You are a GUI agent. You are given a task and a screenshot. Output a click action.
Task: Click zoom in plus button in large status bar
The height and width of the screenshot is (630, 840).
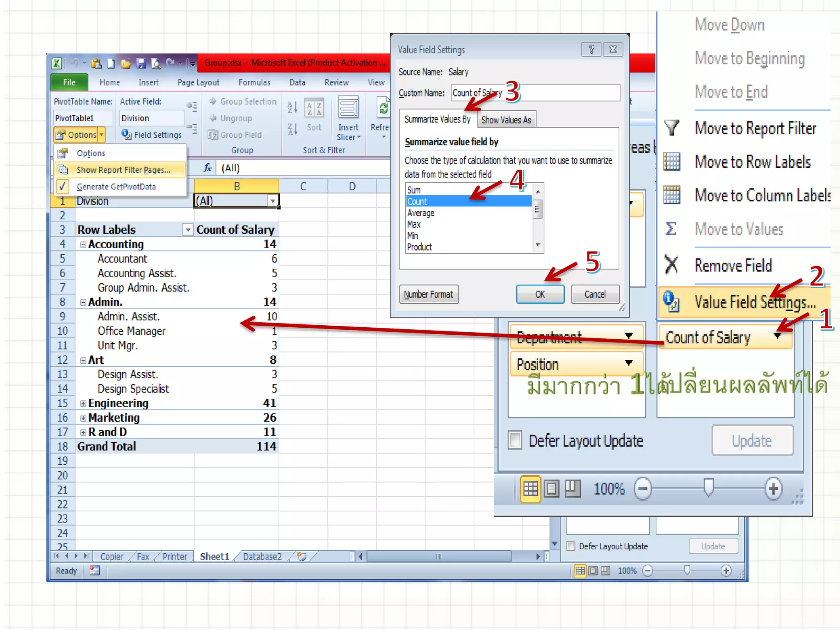pyautogui.click(x=773, y=488)
